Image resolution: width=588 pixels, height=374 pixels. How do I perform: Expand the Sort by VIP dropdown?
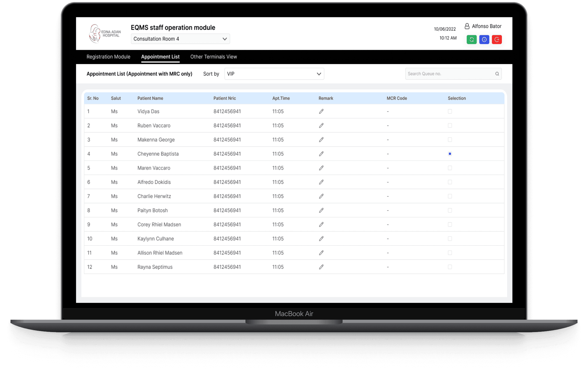[274, 74]
